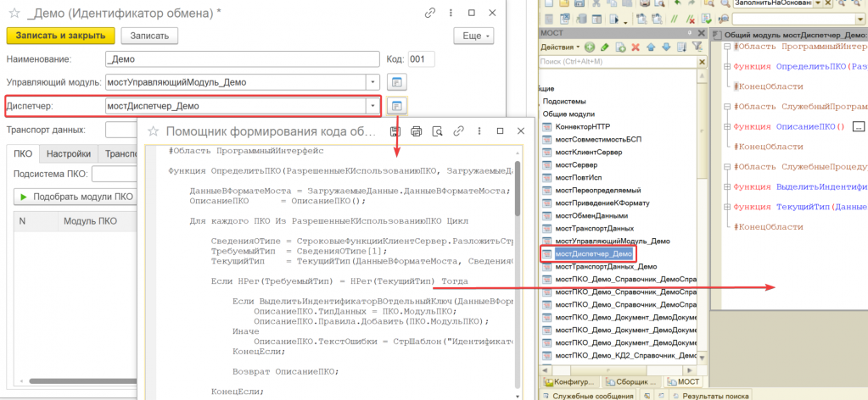The image size is (868, 400).
Task: Star the _Демо exchange identifier as favorite
Action: [x=14, y=14]
